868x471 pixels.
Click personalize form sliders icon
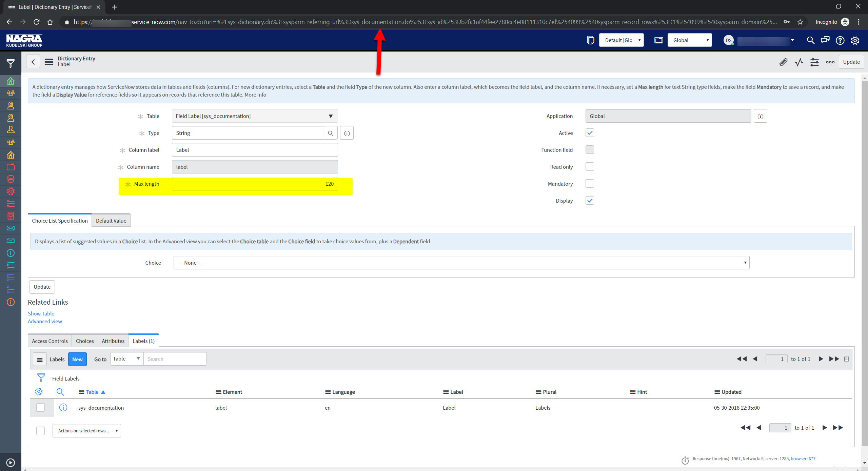click(814, 62)
